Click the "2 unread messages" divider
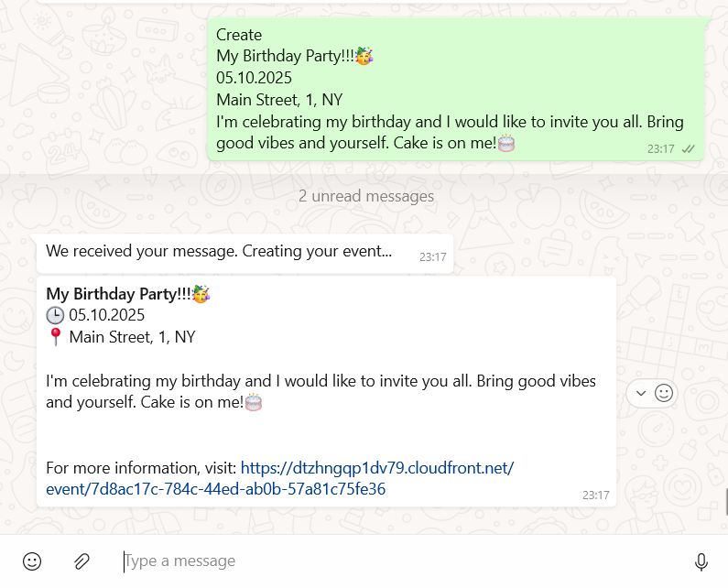The width and height of the screenshot is (728, 588). click(x=366, y=196)
